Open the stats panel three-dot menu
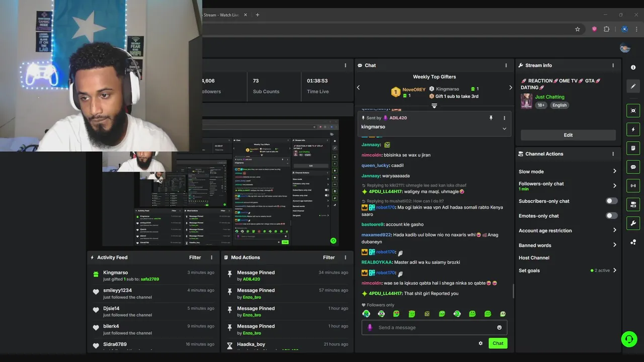Image resolution: width=644 pixels, height=362 pixels. click(x=345, y=65)
